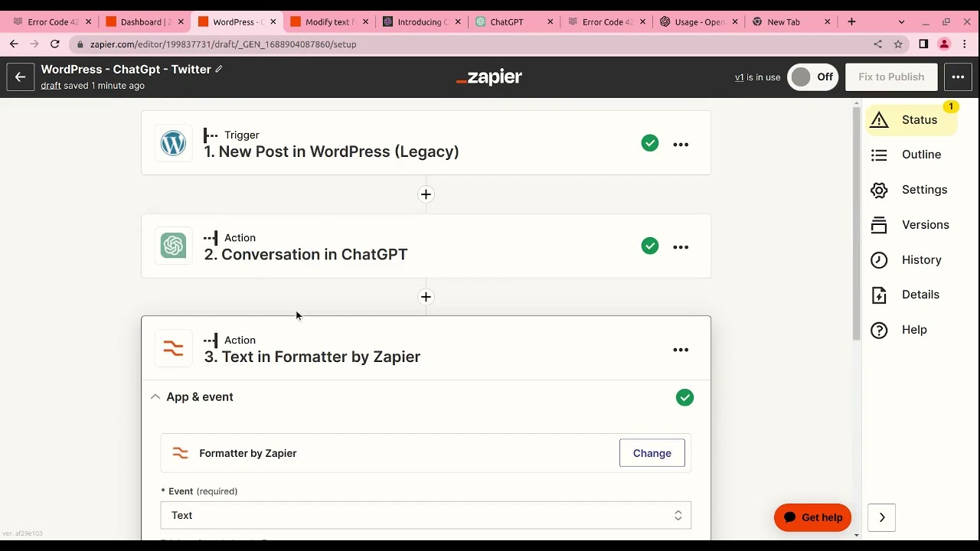Click "1. New Post in WordPress (Legacy)" title
Viewport: 980px width, 551px height.
coord(332,152)
